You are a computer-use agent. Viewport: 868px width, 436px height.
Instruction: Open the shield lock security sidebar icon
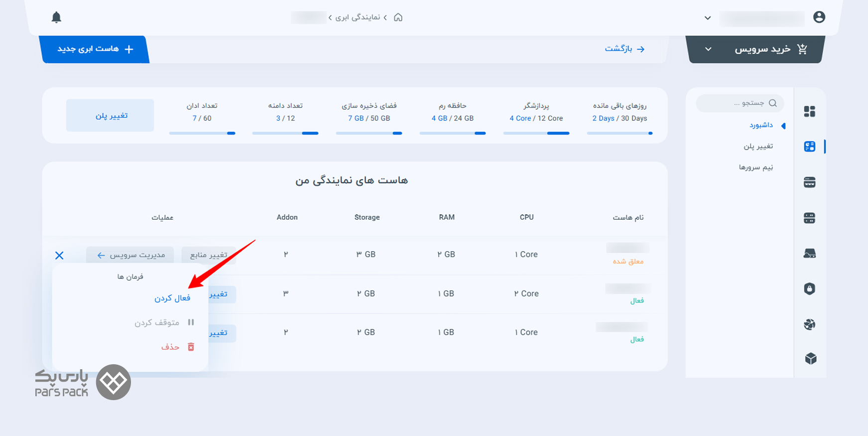pos(809,289)
